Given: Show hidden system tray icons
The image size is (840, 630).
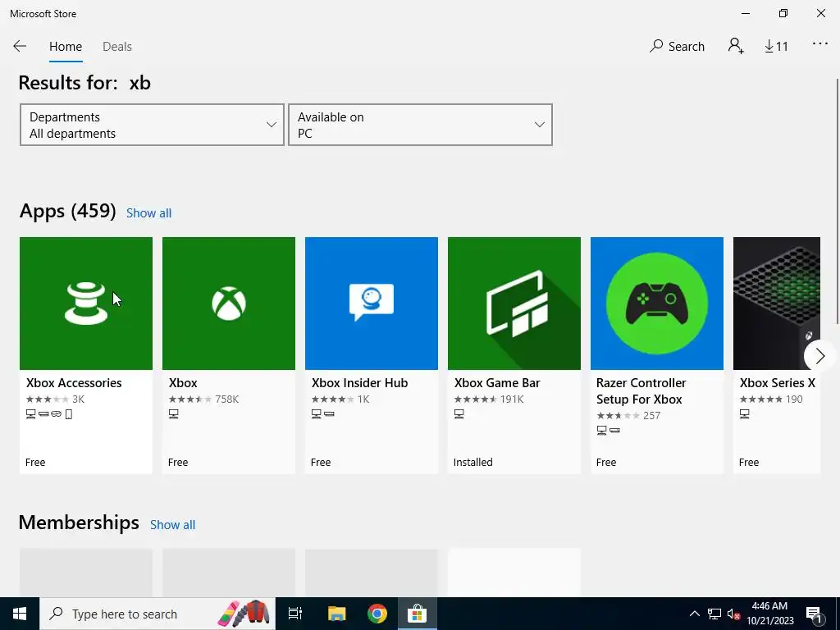Looking at the screenshot, I should pos(694,614).
